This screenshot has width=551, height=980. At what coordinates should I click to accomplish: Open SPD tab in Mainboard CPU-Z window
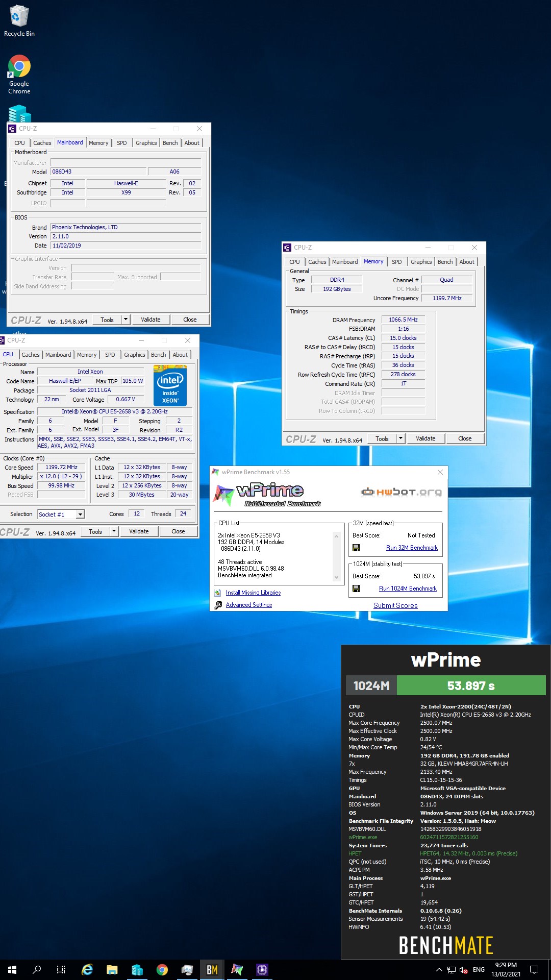121,143
